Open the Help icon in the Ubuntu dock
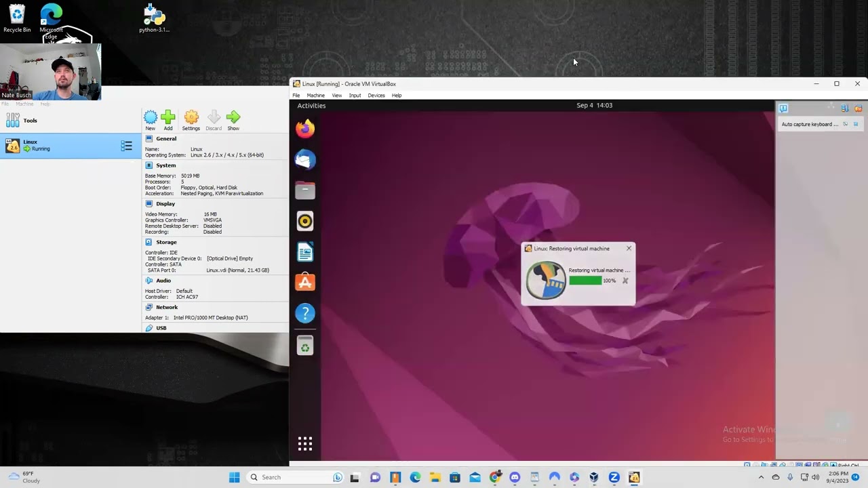Screen dimensions: 868x488 click(x=305, y=313)
